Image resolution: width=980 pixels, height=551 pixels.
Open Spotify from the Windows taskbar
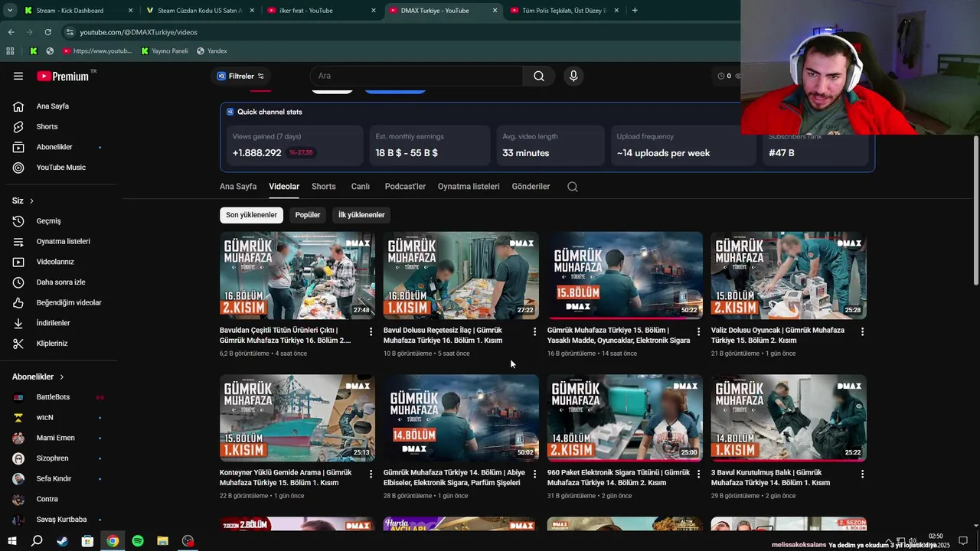click(x=138, y=541)
